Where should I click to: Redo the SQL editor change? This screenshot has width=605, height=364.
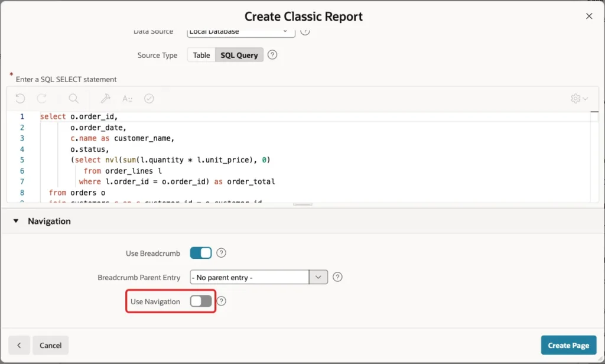(x=42, y=99)
